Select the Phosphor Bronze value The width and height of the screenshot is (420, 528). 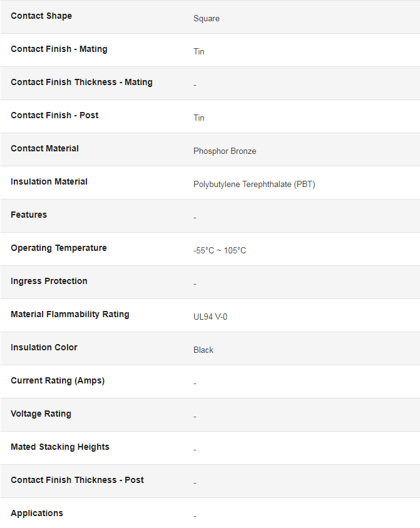(225, 151)
